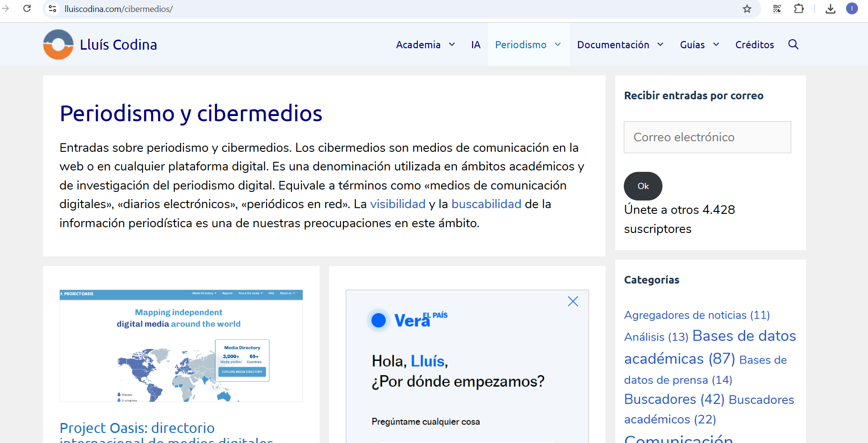Screen dimensions: 868x443
Task: View site information icon in address bar
Action: [x=53, y=9]
